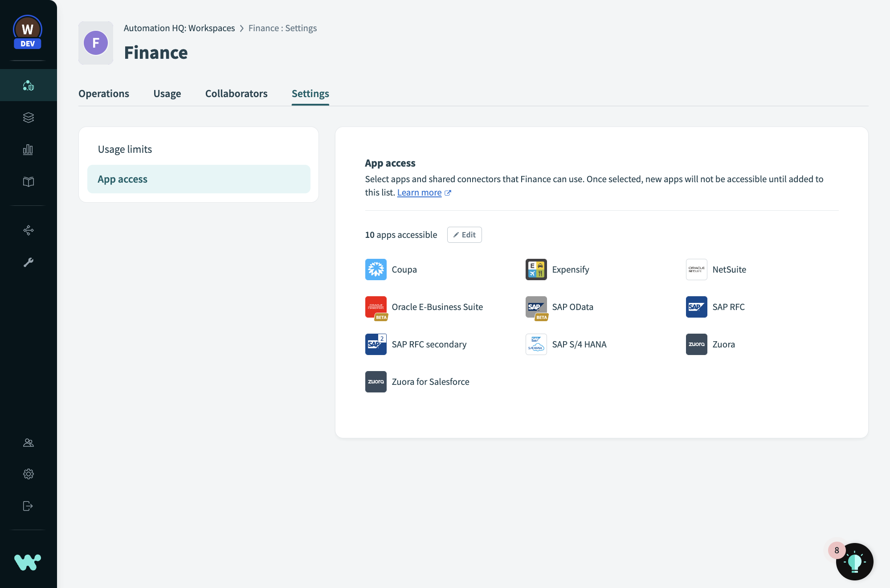890x588 pixels.
Task: Switch to the Collaborators tab
Action: 236,94
